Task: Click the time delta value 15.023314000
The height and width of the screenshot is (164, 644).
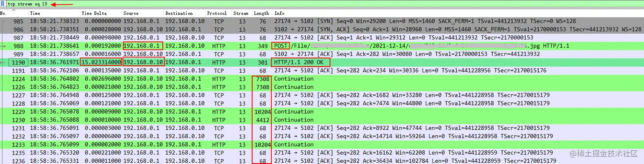Action: click(101, 62)
